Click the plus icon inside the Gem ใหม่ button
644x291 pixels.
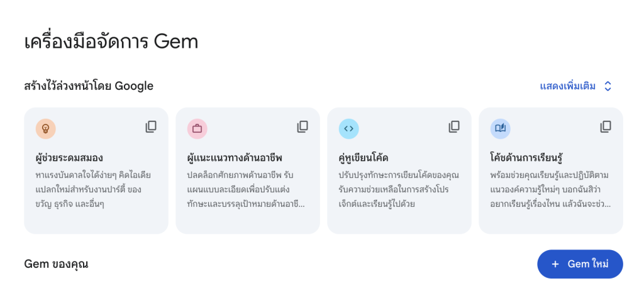click(555, 264)
